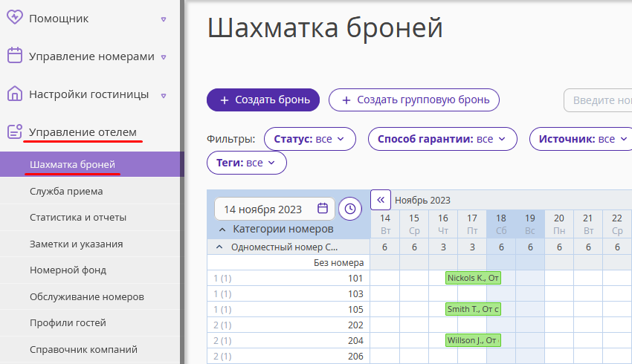Collapse Категории номеров chevron
The height and width of the screenshot is (364, 632).
point(222,230)
